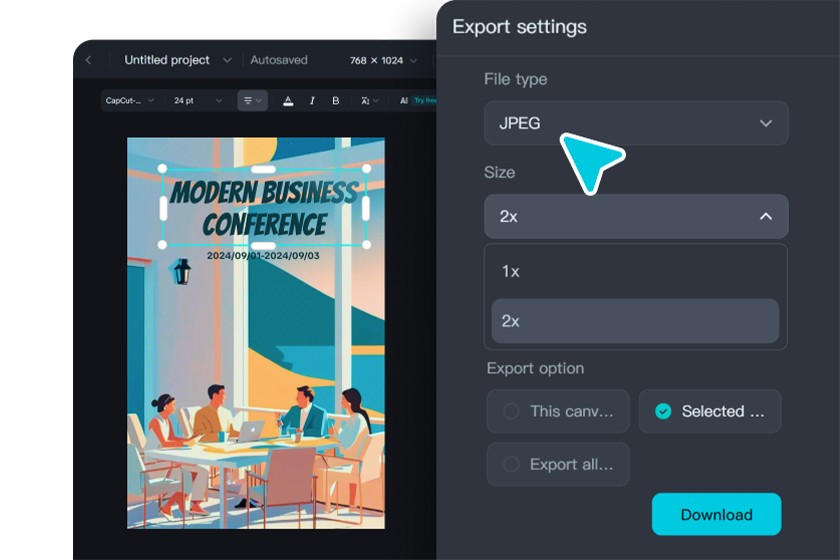The height and width of the screenshot is (560, 840).
Task: Select the This canvas export option
Action: [x=558, y=411]
